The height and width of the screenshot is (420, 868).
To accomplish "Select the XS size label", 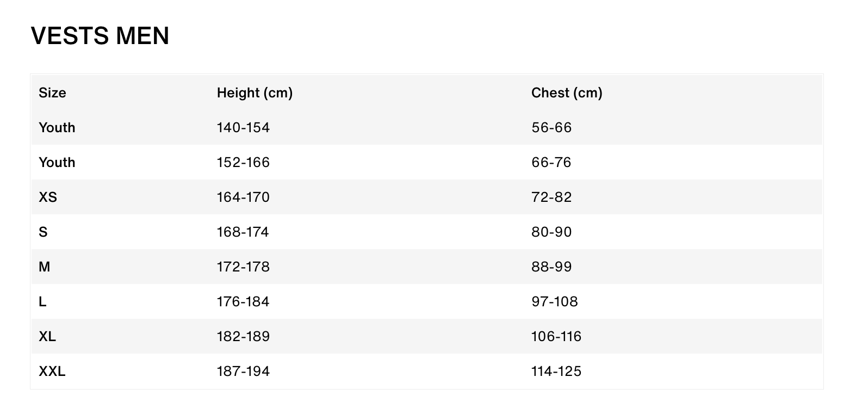I will point(48,197).
